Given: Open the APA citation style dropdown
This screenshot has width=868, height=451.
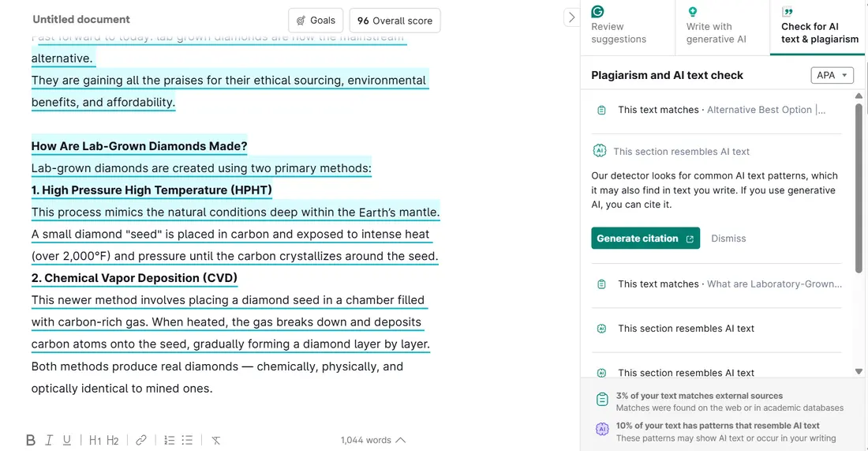Looking at the screenshot, I should point(832,75).
